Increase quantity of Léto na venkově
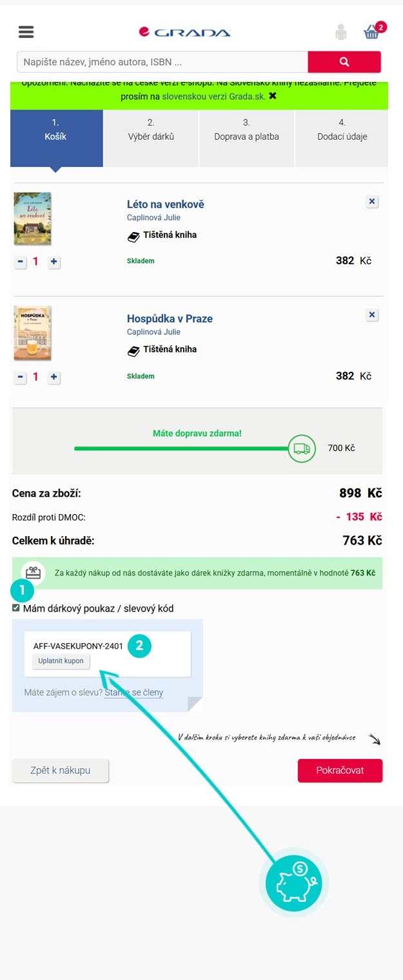403x980 pixels. point(54,262)
